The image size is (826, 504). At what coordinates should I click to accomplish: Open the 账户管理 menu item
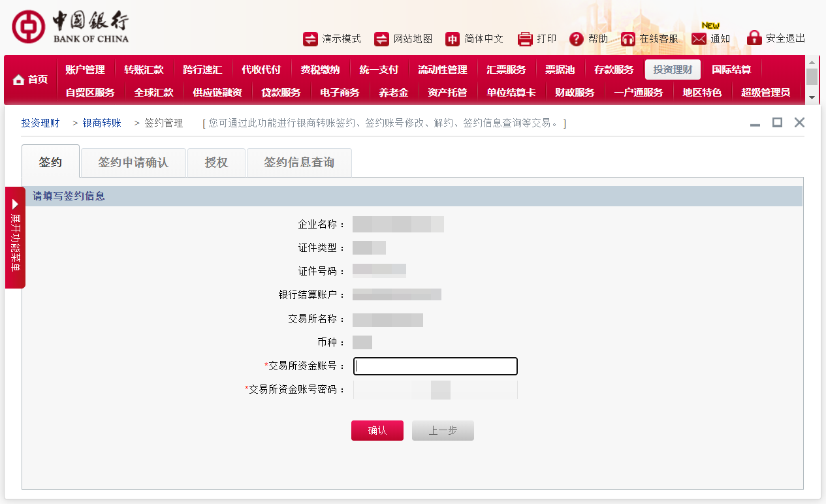(x=85, y=70)
